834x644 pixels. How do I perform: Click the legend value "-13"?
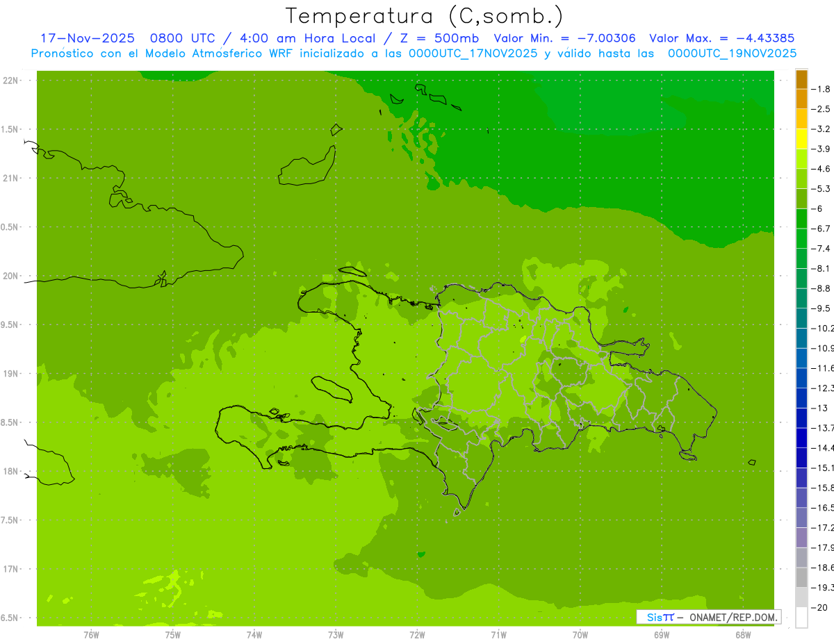click(820, 408)
